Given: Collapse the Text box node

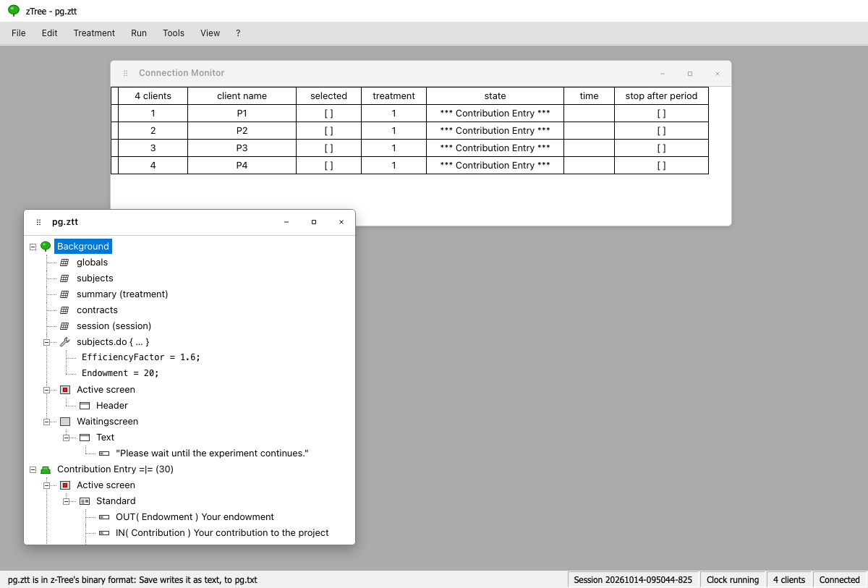Looking at the screenshot, I should coord(66,438).
